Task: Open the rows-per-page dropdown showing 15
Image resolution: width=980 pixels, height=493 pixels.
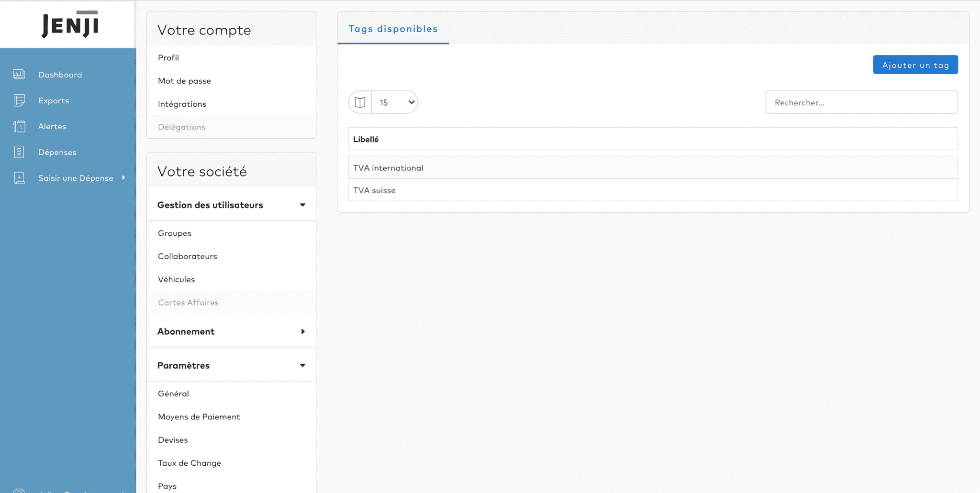Action: tap(395, 102)
